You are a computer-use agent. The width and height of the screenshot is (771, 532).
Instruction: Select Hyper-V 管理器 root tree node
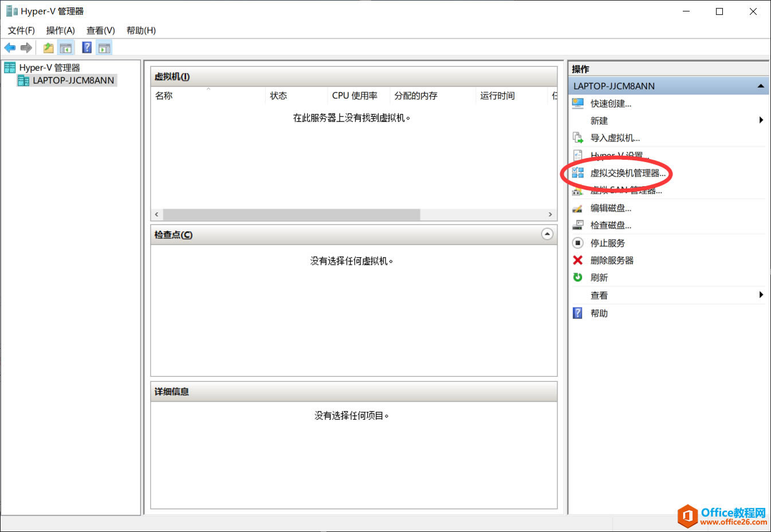pyautogui.click(x=50, y=68)
